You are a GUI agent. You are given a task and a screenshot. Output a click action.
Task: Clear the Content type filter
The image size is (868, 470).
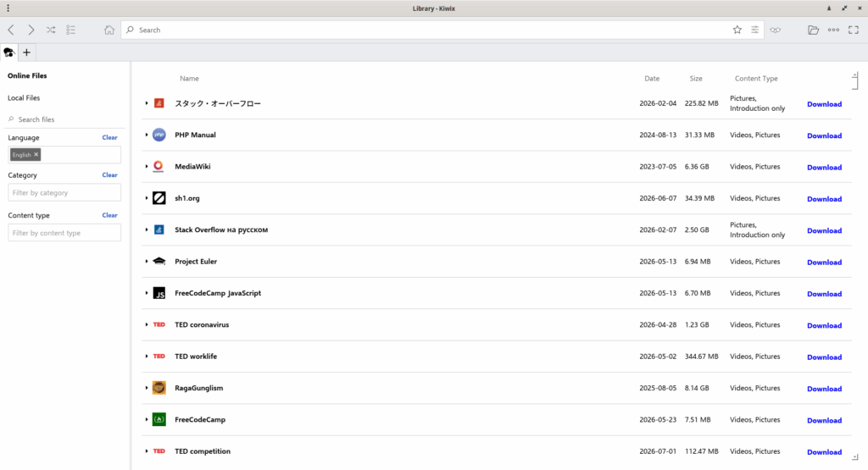[109, 216]
